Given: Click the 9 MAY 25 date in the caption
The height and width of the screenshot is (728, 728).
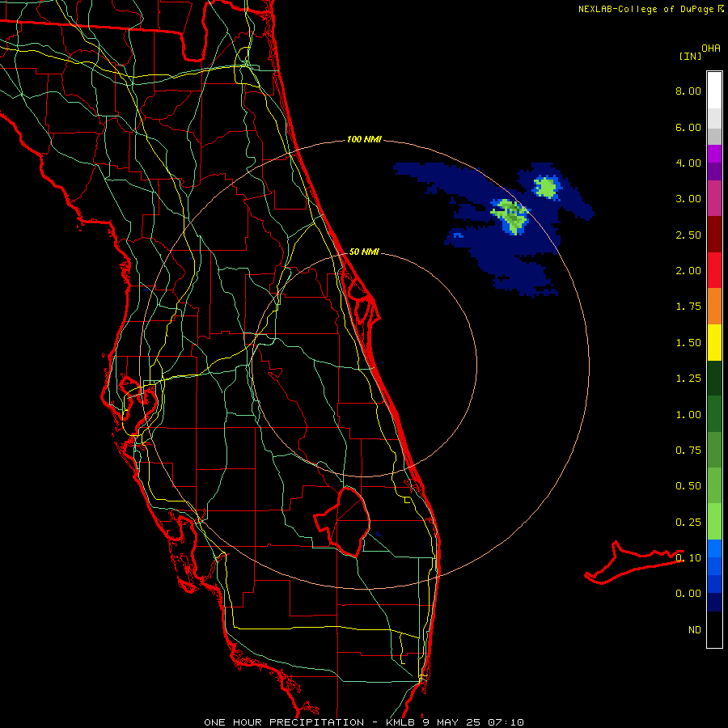Looking at the screenshot, I should [453, 722].
